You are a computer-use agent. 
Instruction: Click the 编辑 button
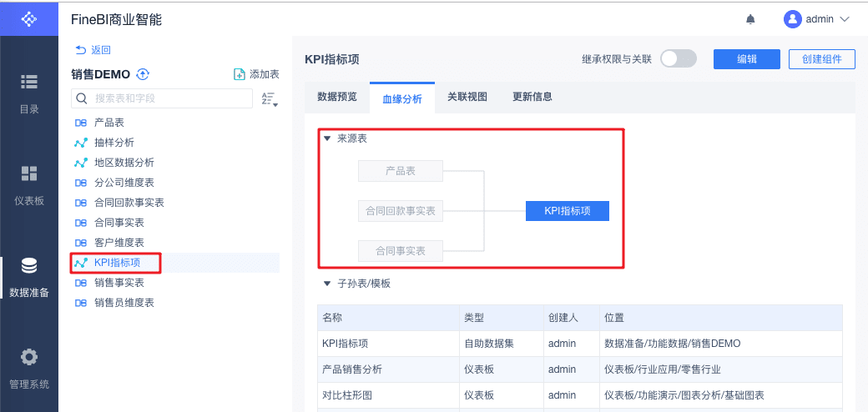[746, 58]
